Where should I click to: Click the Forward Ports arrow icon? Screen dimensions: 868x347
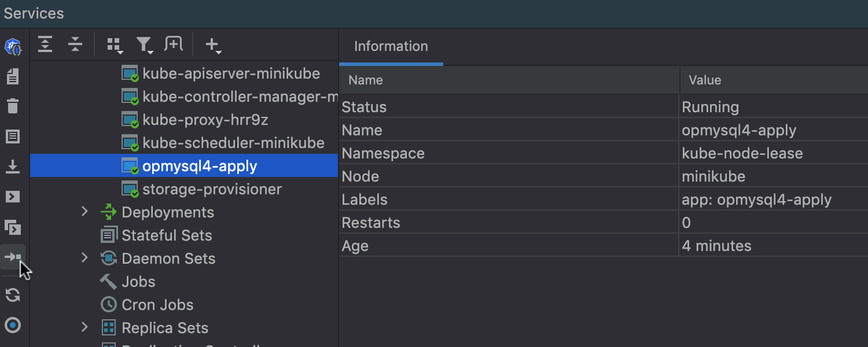[13, 257]
